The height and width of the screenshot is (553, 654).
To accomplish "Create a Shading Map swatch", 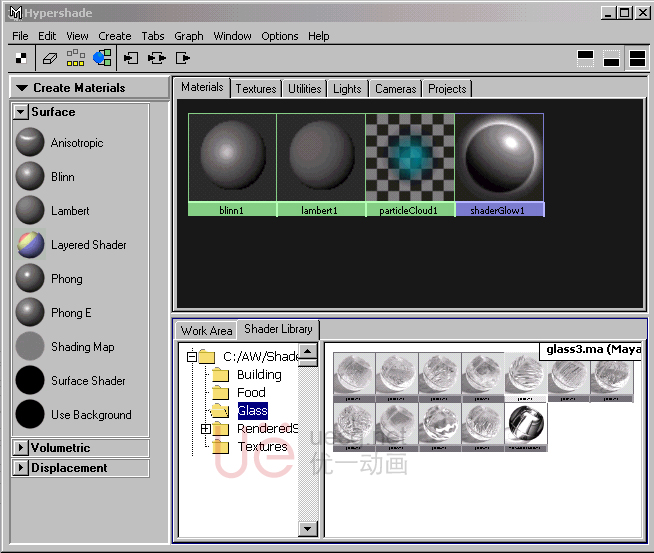I will (30, 346).
